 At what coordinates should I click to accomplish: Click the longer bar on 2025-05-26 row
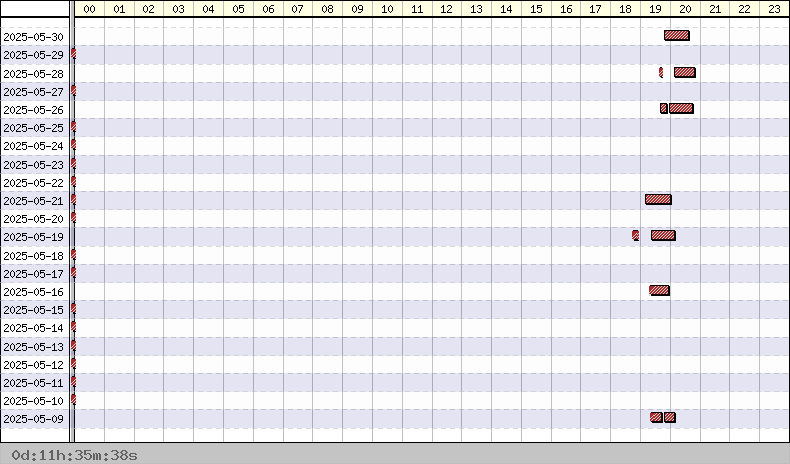(x=682, y=108)
